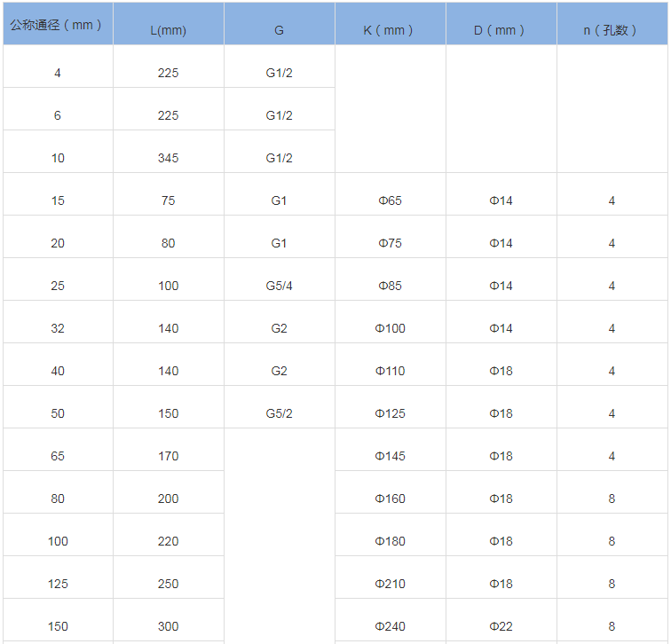Click the n (孔数) column header
Screen dimensions: 671x644
click(x=612, y=30)
